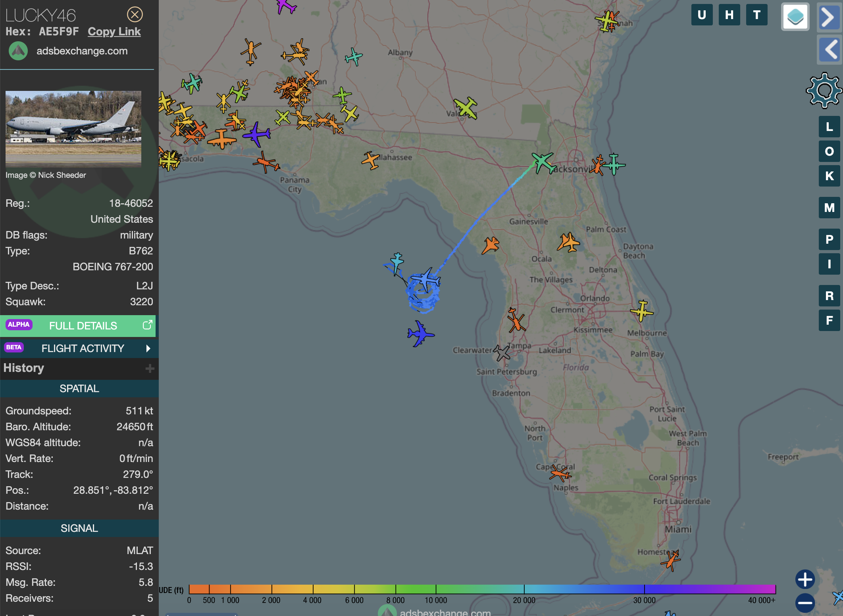843x616 pixels.
Task: Click the SPATIAL section header
Action: tap(79, 389)
